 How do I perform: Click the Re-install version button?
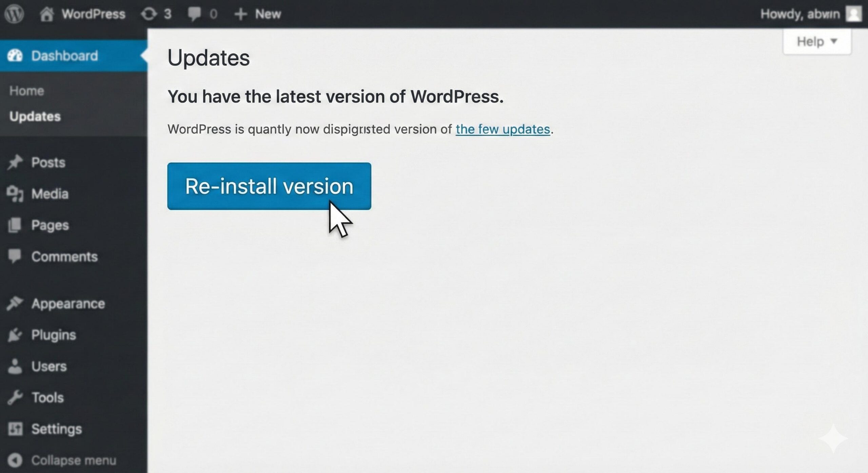[x=269, y=186]
